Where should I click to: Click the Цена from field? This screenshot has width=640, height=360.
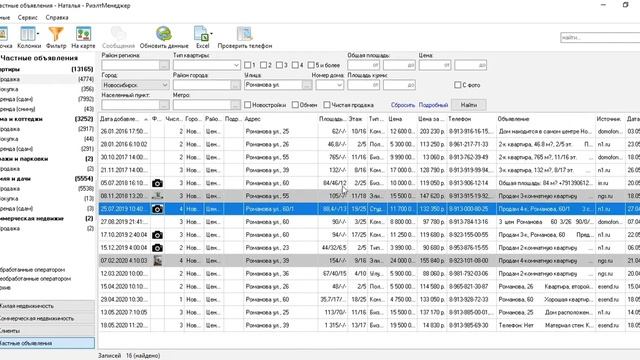pos(435,65)
